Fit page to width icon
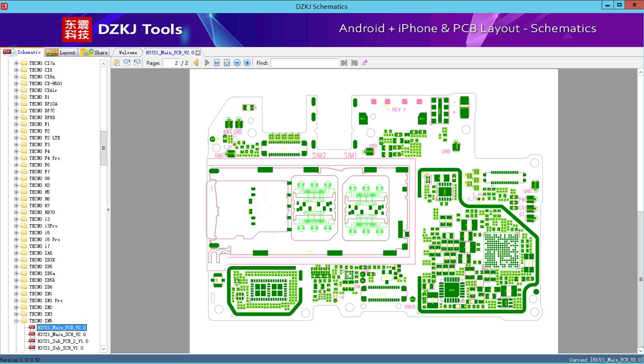The image size is (644, 364). pyautogui.click(x=217, y=63)
